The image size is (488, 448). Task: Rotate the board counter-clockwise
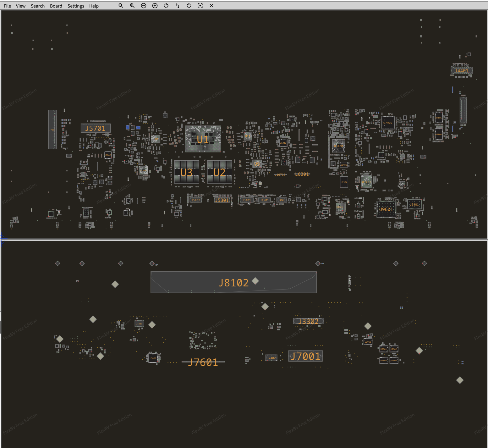coord(166,6)
